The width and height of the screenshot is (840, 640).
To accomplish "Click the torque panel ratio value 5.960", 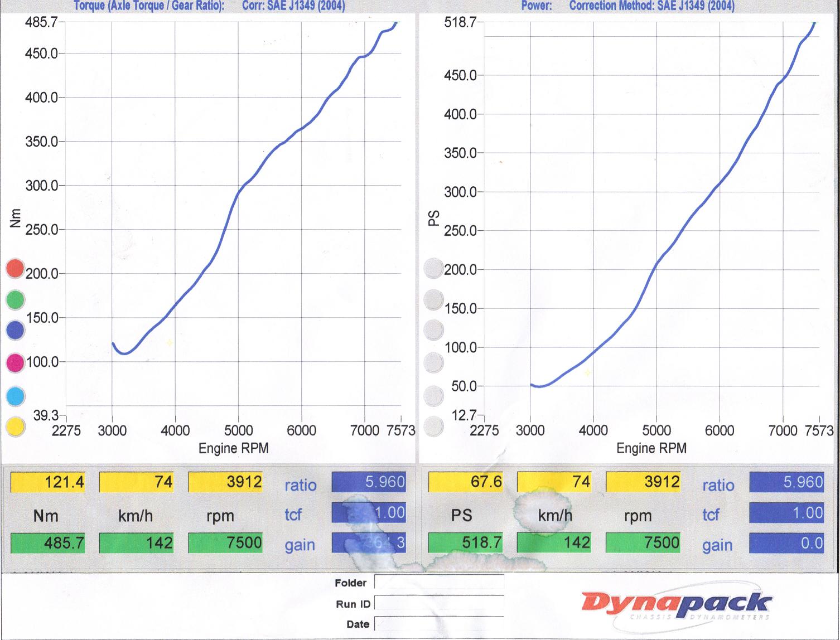I will (369, 482).
